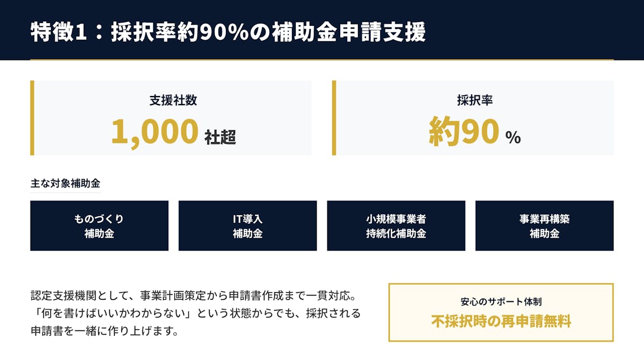Click the 事業再構築補助金 box
The width and height of the screenshot is (644, 362).
coord(544,226)
